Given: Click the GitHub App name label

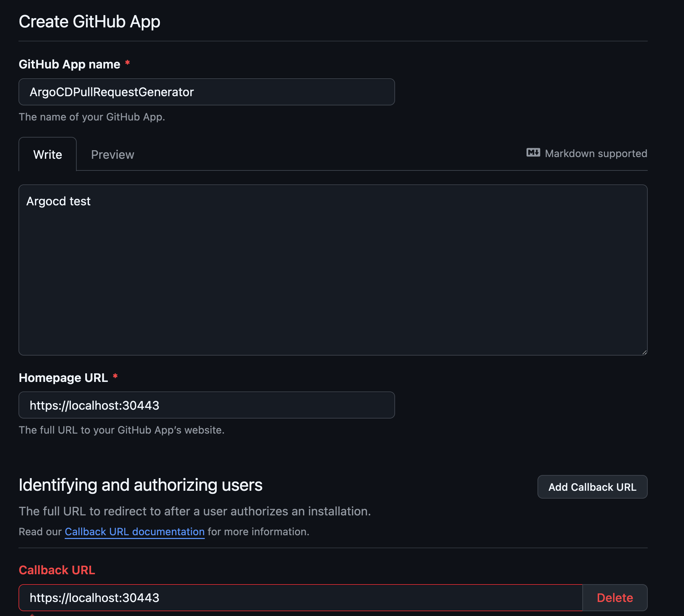Looking at the screenshot, I should tap(69, 64).
